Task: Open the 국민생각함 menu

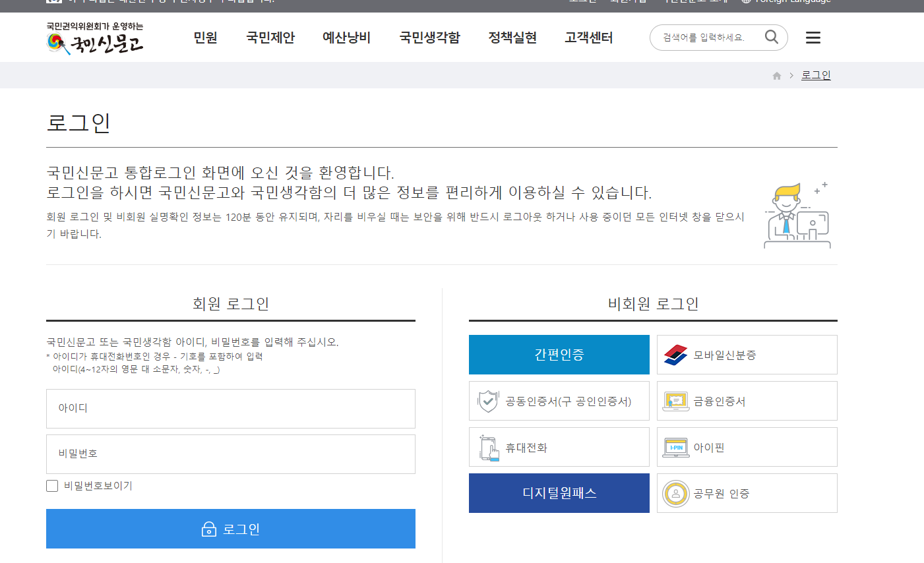Action: pos(429,38)
